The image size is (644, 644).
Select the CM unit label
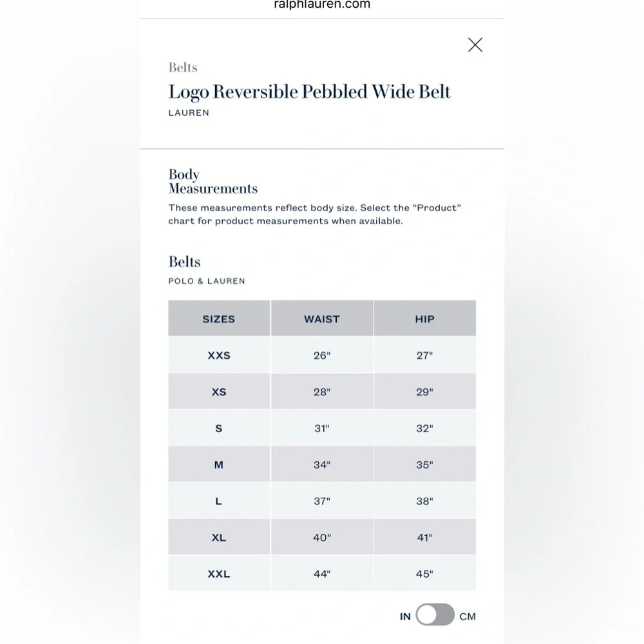[x=468, y=616]
